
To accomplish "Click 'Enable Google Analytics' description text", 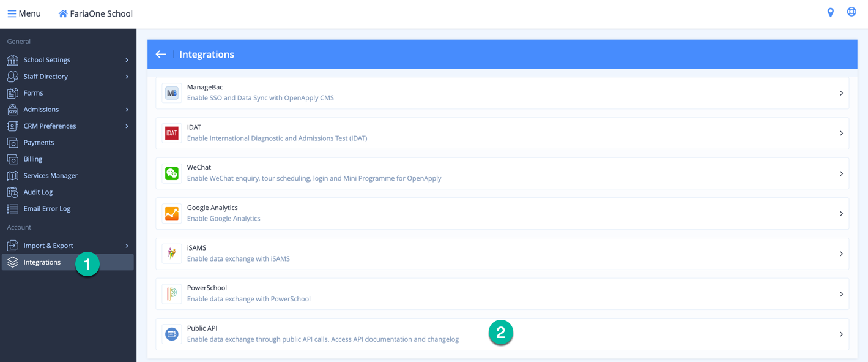I will click(224, 219).
